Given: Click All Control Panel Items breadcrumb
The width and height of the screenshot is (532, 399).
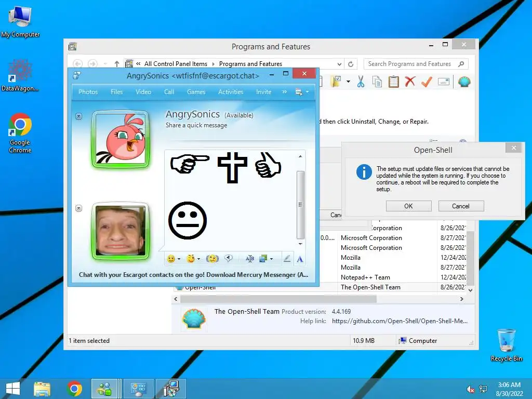Looking at the screenshot, I should click(x=176, y=64).
